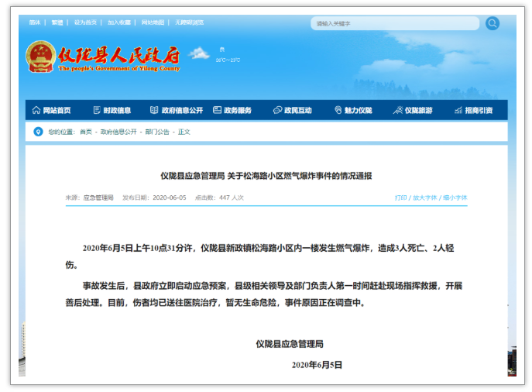
Task: Click the icon beside 政务服务
Action: (x=217, y=110)
